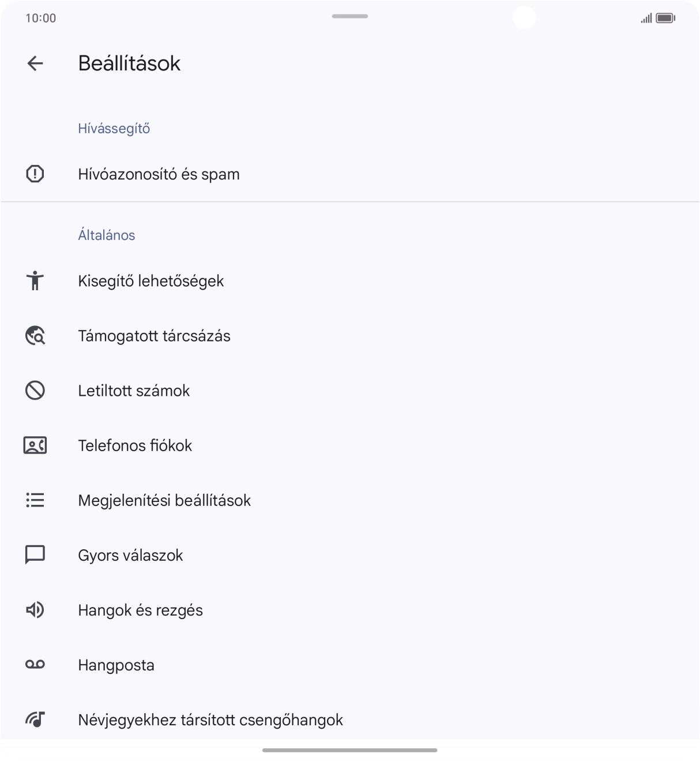Viewport: 700px width, 761px height.
Task: Click the contact ringtones music icon
Action: point(35,719)
